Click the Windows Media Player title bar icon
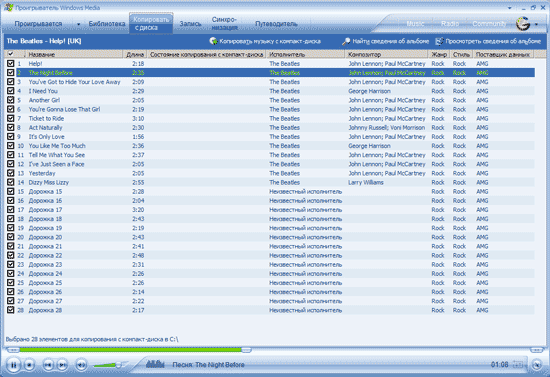The width and height of the screenshot is (550, 377). [8, 7]
